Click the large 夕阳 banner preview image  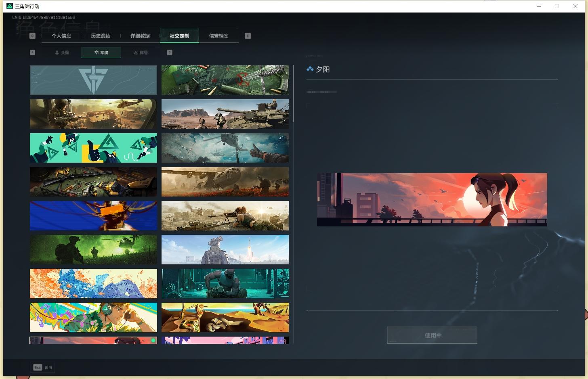coord(432,199)
